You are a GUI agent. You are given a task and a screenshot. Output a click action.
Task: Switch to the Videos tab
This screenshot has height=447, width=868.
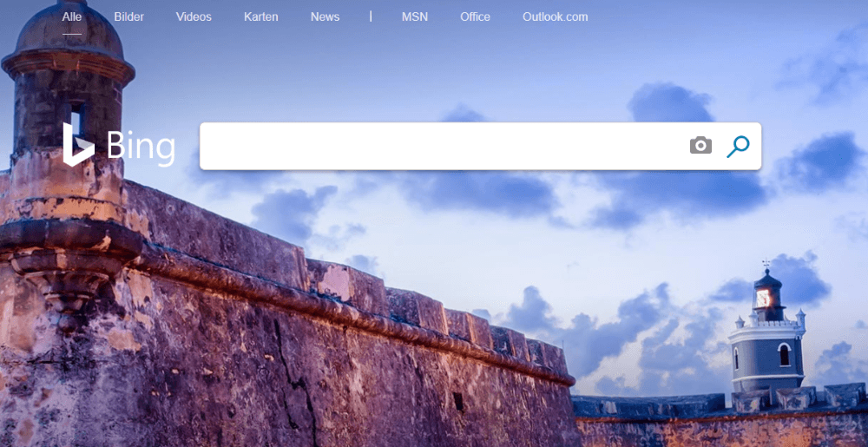click(x=194, y=16)
